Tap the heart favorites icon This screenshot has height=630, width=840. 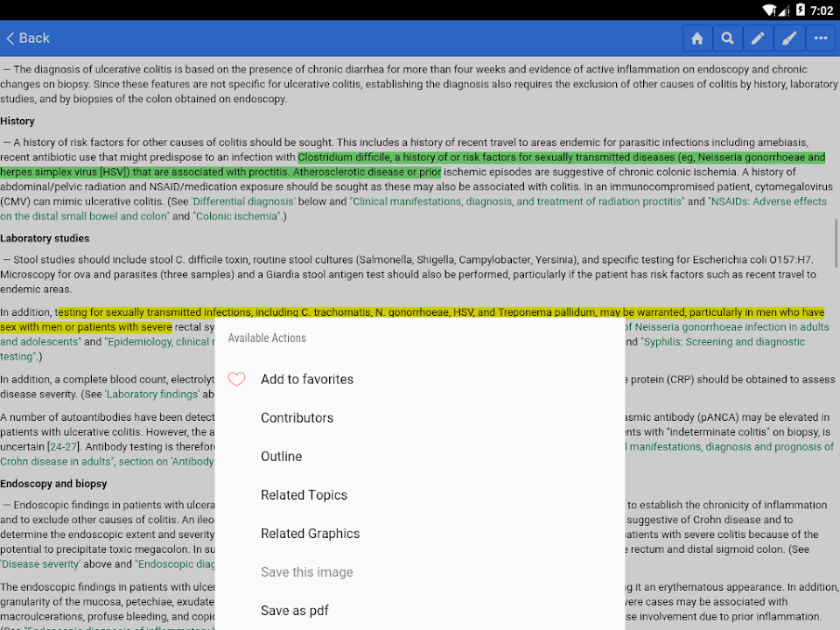tap(236, 380)
